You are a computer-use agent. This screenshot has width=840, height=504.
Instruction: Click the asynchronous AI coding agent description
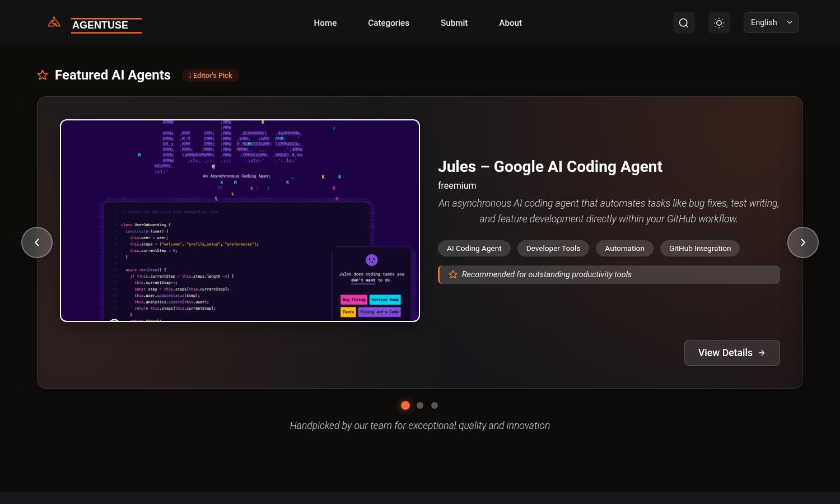point(609,211)
